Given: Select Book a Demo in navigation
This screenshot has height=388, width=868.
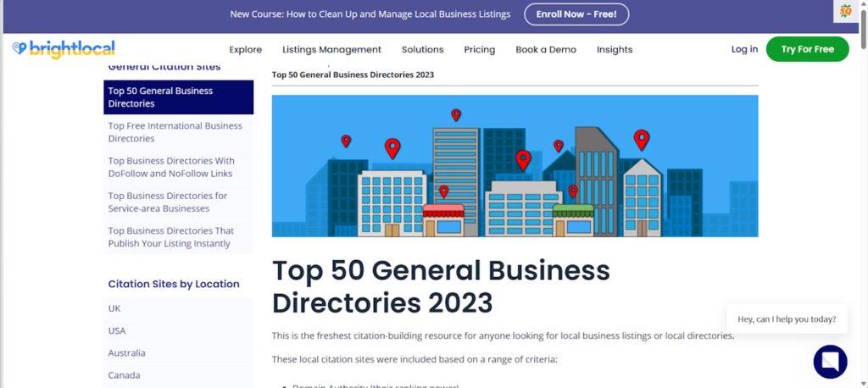Looking at the screenshot, I should [x=546, y=49].
